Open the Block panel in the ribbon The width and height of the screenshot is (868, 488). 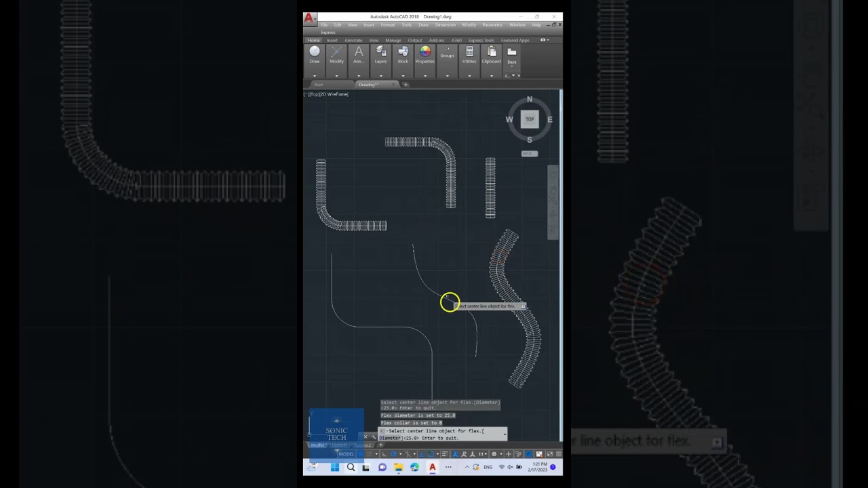(403, 55)
